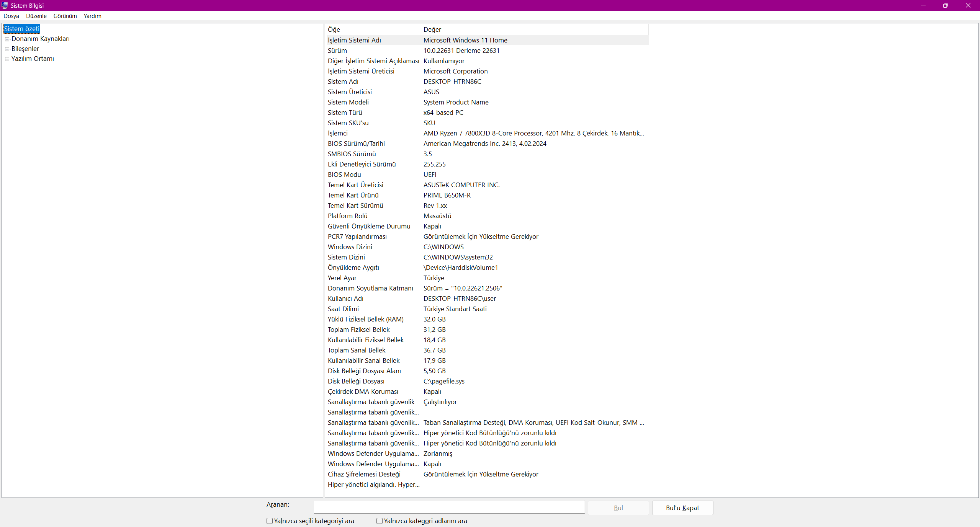Click the Öğe column header
This screenshot has height=527, width=980.
(372, 29)
